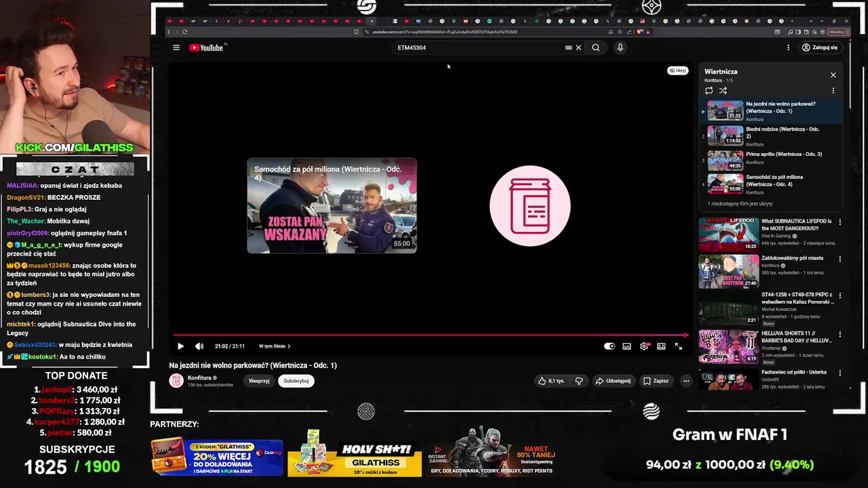Bookmark the page via the address bar icon
The height and width of the screenshot is (488, 868).
(356, 32)
